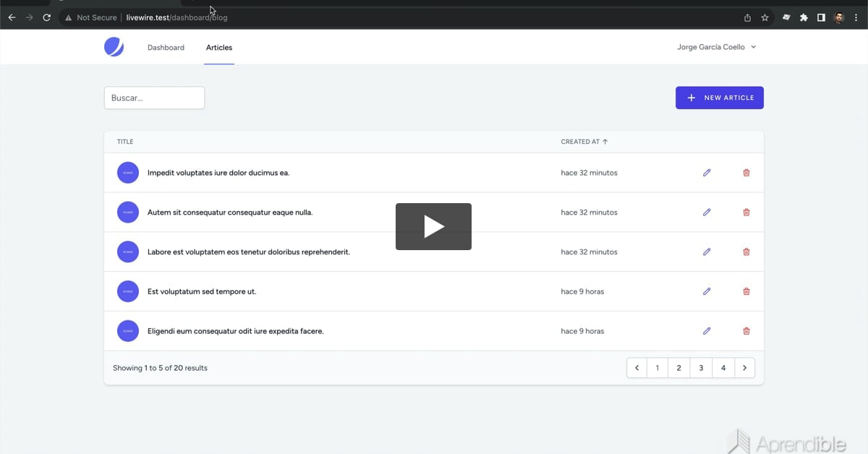Click 'hace 32 minutos' in Labore row
Image resolution: width=868 pixels, height=454 pixels.
(589, 252)
